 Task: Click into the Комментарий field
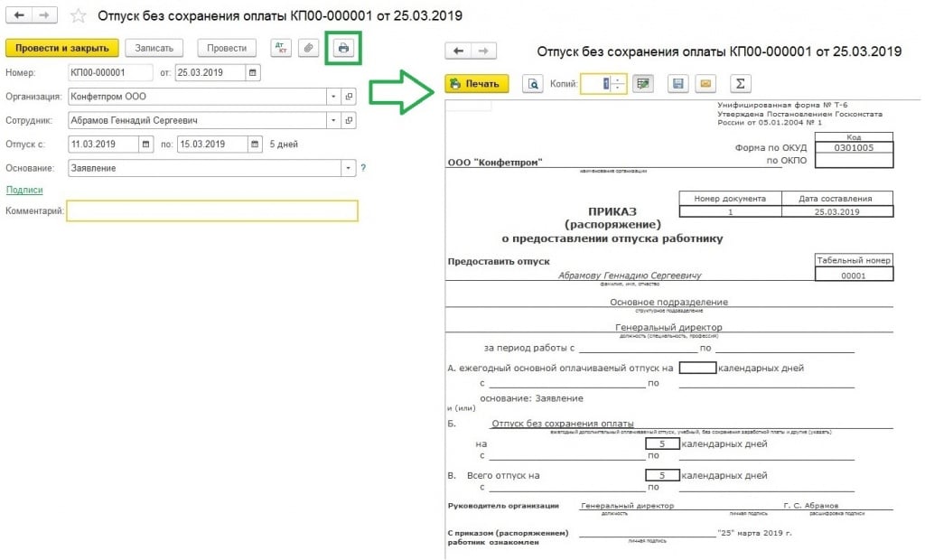(x=212, y=211)
